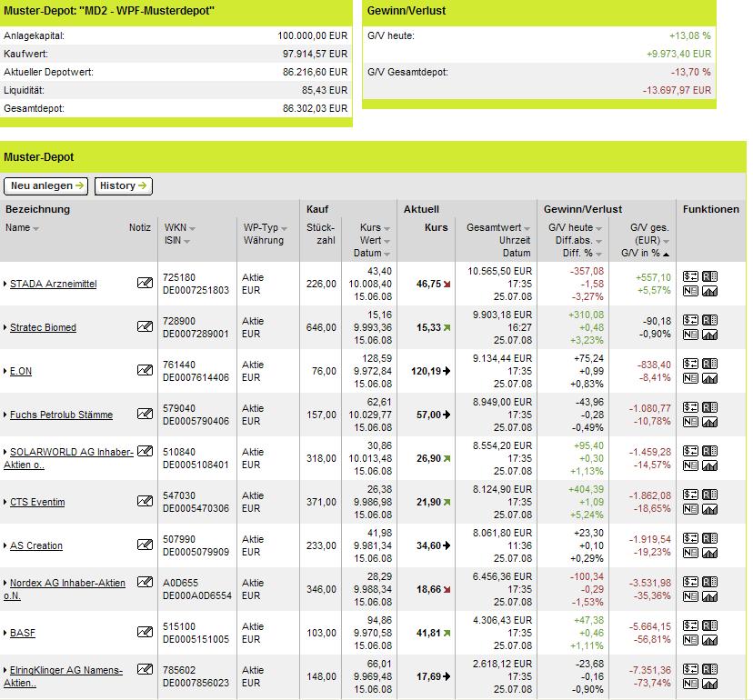Open the N news icon for E.ON
Viewport: 753px width, 700px height.
[690, 378]
